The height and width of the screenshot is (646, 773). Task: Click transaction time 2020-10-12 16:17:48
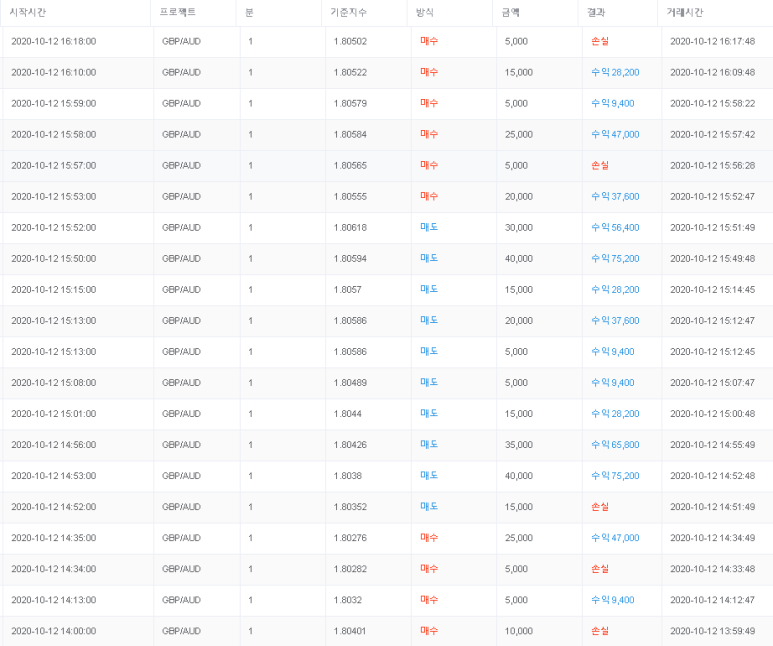tap(712, 41)
